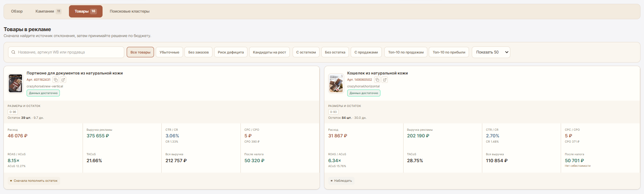Click the 0: 93 size chip

click(x=333, y=112)
